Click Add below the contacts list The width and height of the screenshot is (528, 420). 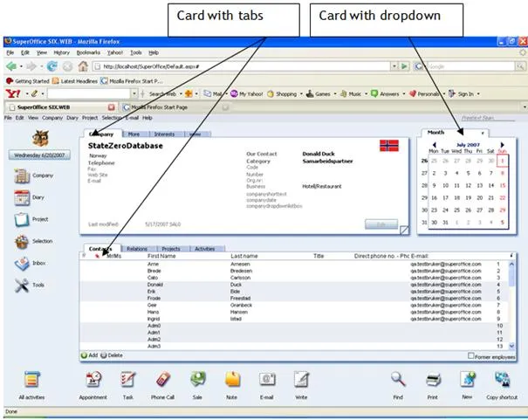click(90, 356)
